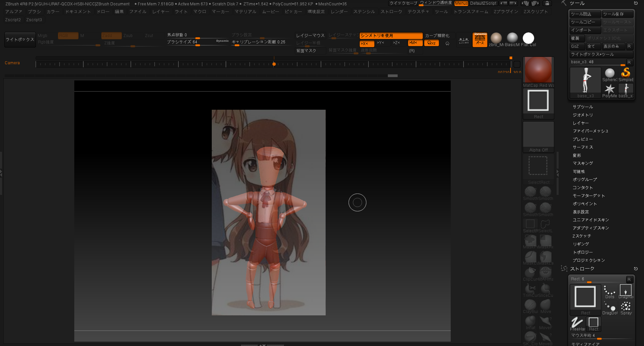Viewport: 644px width, 346px height.
Task: Pick the DragDot stroke icon
Action: point(610,307)
